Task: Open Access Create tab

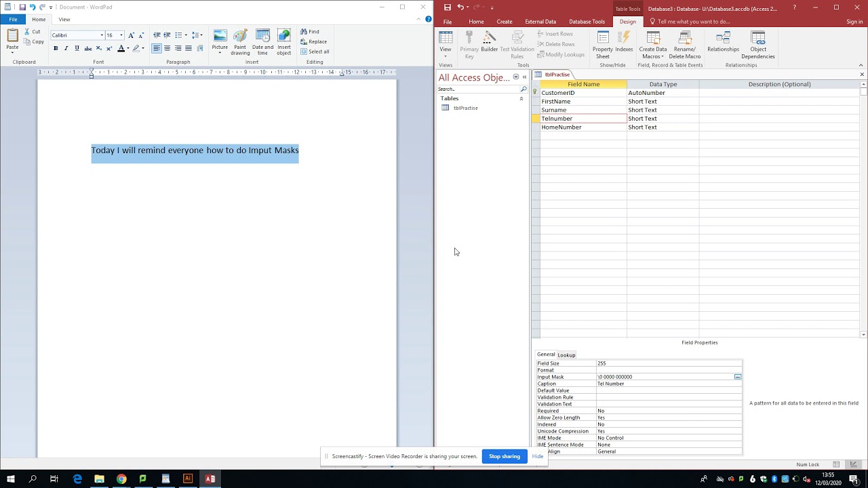Action: click(505, 22)
